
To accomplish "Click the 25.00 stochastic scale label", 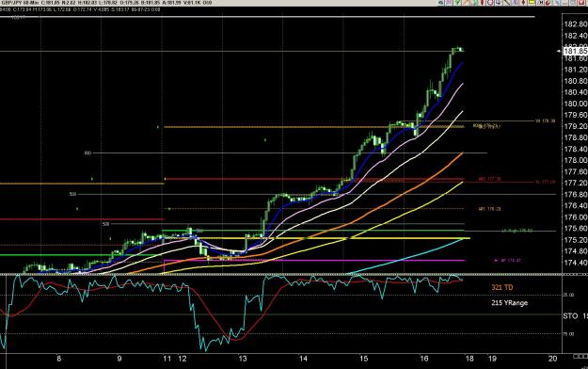I will [568, 295].
